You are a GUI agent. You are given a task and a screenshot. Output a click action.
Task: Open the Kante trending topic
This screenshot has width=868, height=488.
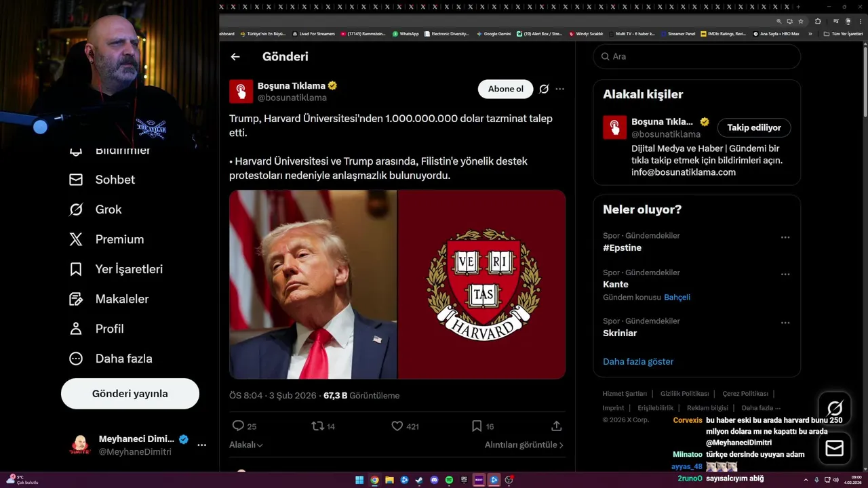click(x=616, y=285)
